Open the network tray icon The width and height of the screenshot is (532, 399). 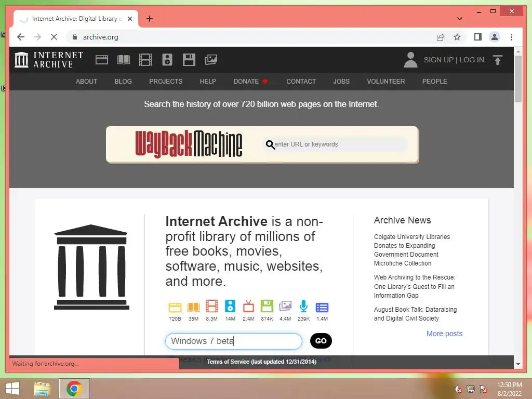[x=471, y=389]
